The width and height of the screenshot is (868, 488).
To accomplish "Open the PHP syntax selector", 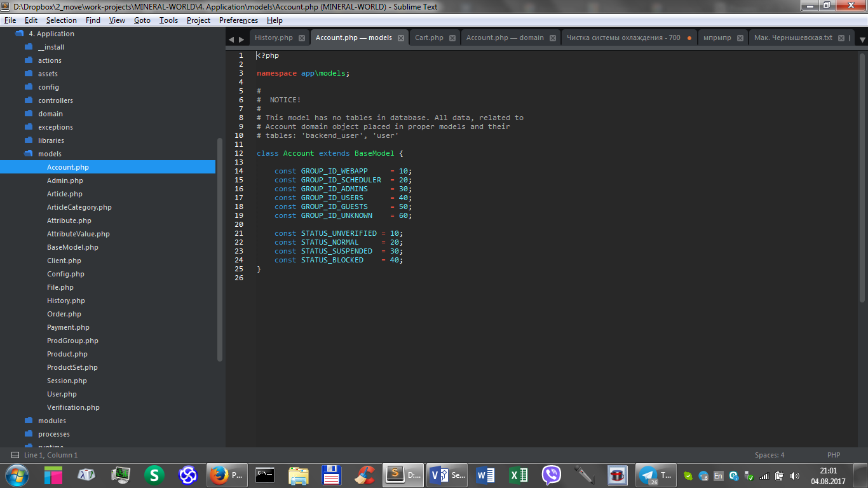I will click(834, 455).
